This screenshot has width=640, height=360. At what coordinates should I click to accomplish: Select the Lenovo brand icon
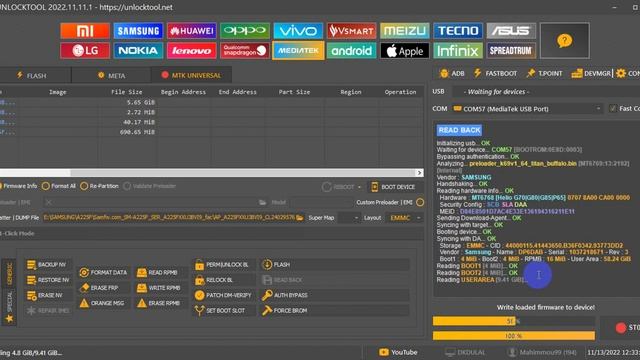pos(191,51)
